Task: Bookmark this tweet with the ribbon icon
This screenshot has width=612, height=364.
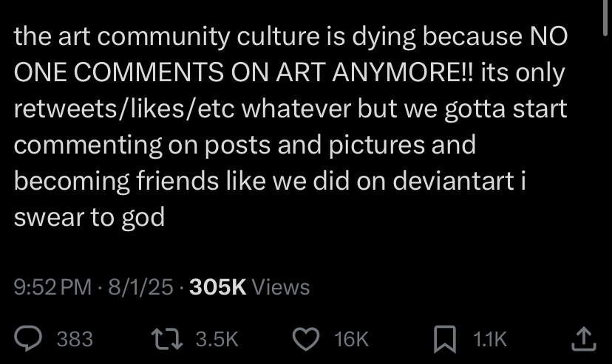Action: pos(445,339)
